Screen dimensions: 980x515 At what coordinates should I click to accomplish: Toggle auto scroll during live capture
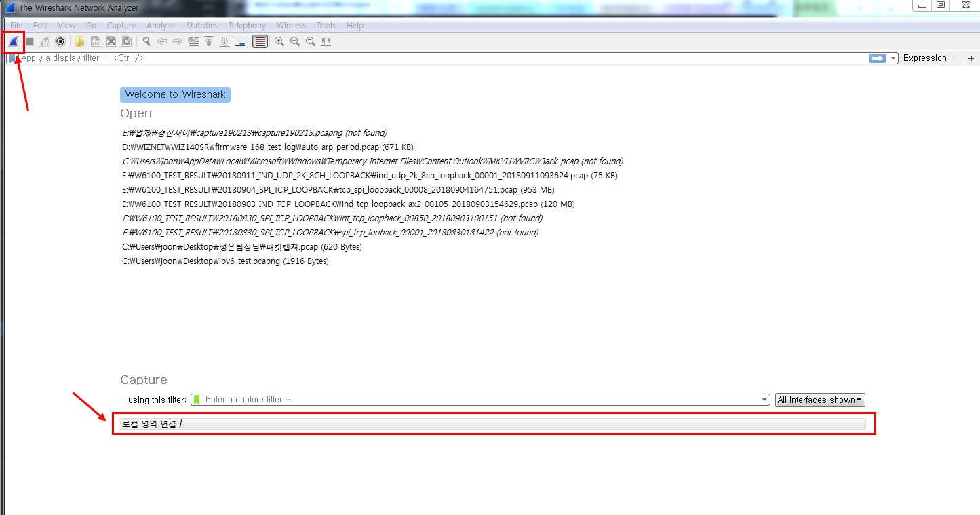tap(240, 41)
